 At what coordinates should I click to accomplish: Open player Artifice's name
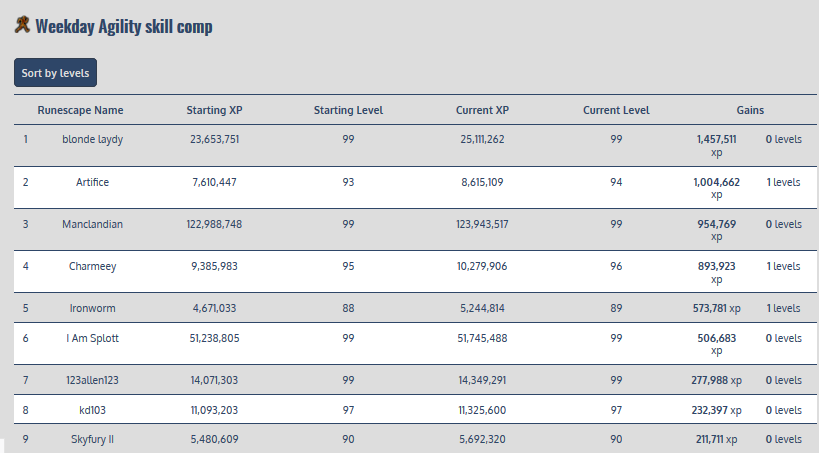(x=92, y=182)
